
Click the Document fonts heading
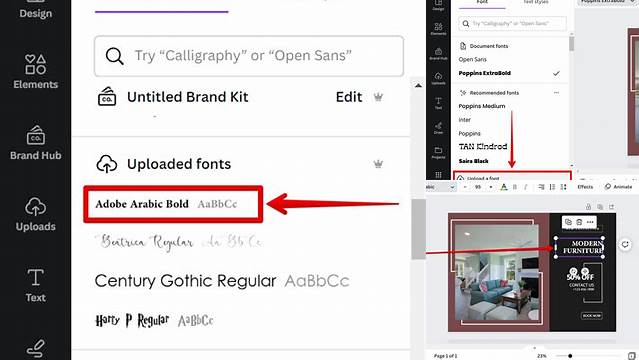click(x=489, y=46)
